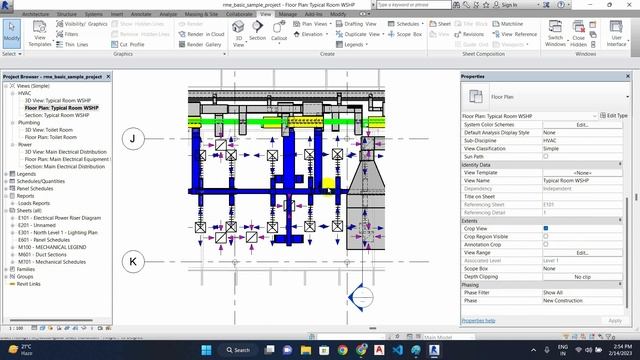Expand the Families tree node

point(6,269)
